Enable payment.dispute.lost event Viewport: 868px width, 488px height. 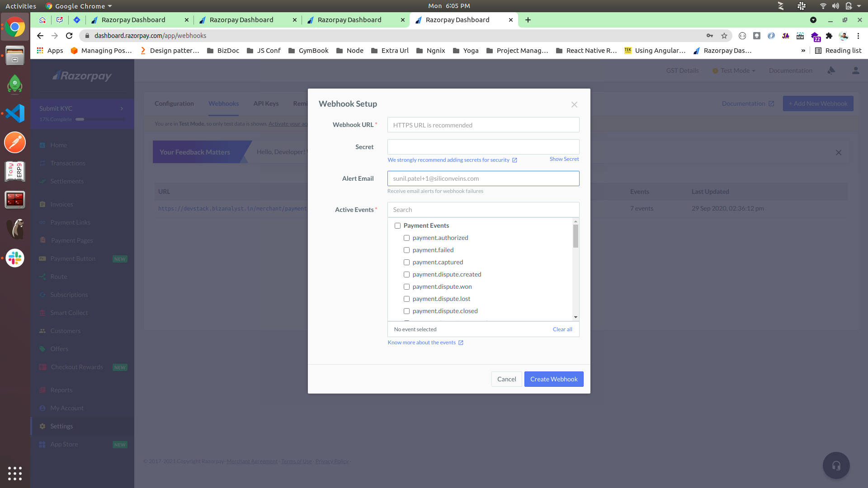pyautogui.click(x=407, y=299)
